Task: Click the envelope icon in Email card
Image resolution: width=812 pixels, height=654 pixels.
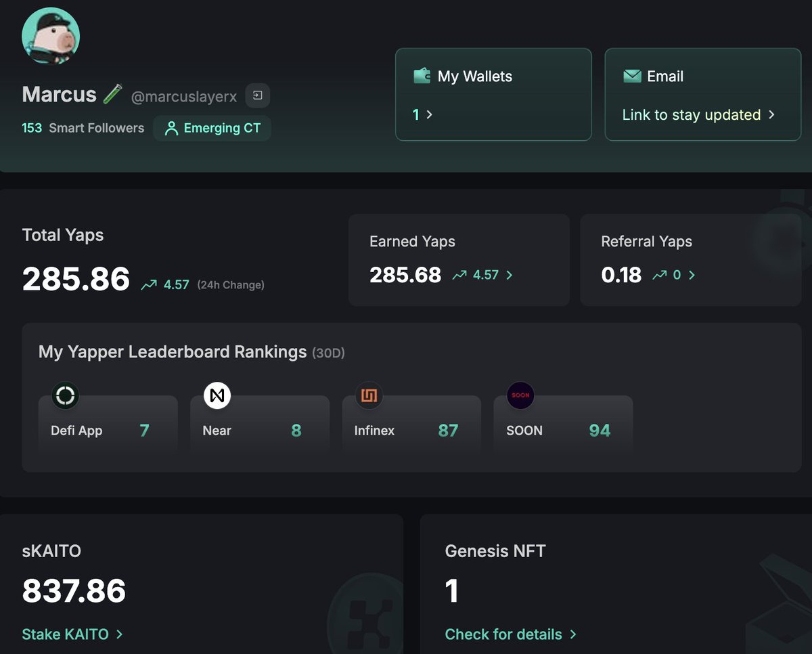Action: point(632,76)
